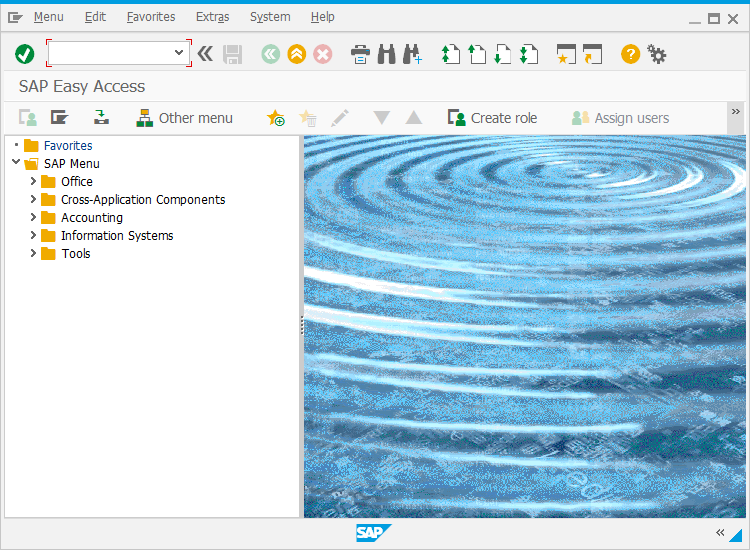This screenshot has width=750, height=550.
Task: Select the Cross-Application Components entry
Action: [x=143, y=199]
